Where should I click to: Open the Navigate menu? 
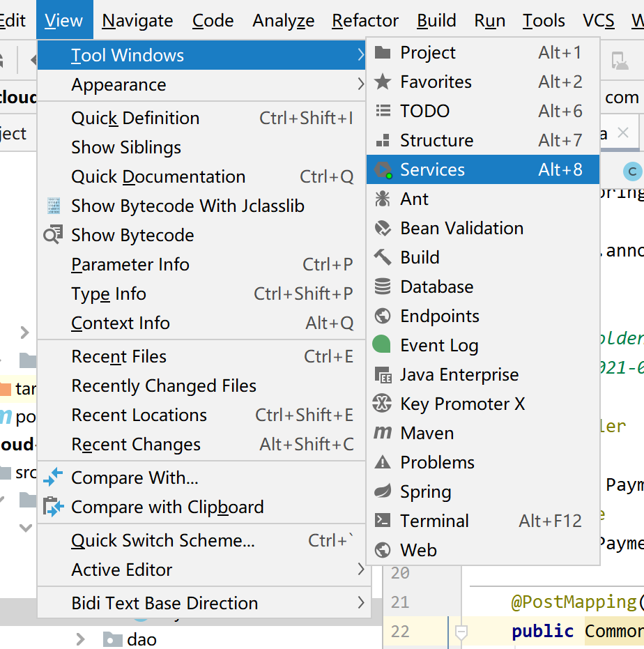click(x=137, y=20)
